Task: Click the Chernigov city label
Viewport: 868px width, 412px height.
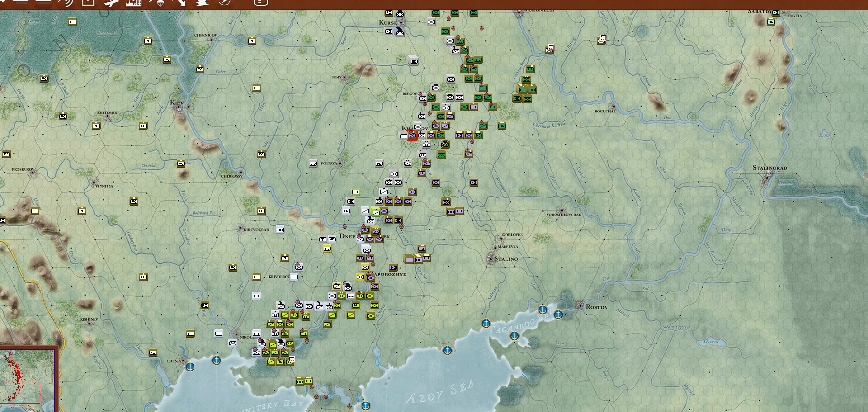Action: coord(206,35)
